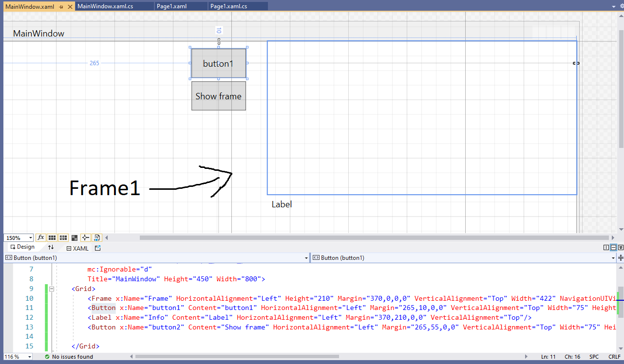The height and width of the screenshot is (364, 624).
Task: Click the SPC indentation indicator
Action: (594, 357)
